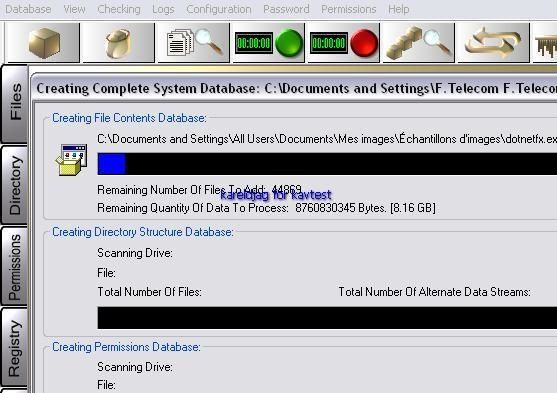
Task: Click the partially visible brown toolbar icon
Action: tap(545, 43)
